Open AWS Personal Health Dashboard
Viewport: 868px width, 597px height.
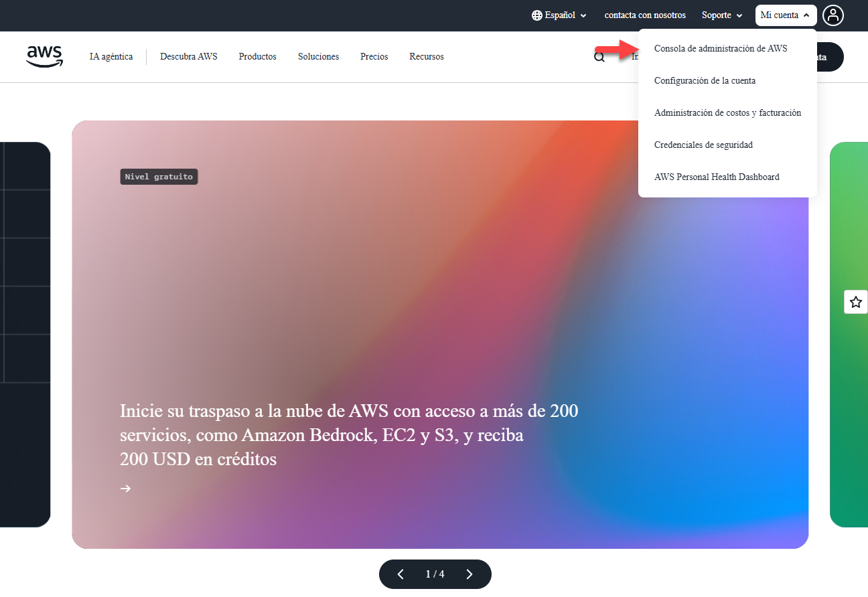[717, 177]
